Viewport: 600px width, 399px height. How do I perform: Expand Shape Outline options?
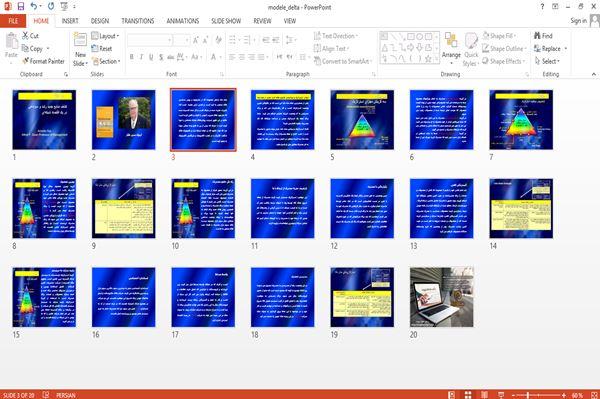click(x=504, y=49)
